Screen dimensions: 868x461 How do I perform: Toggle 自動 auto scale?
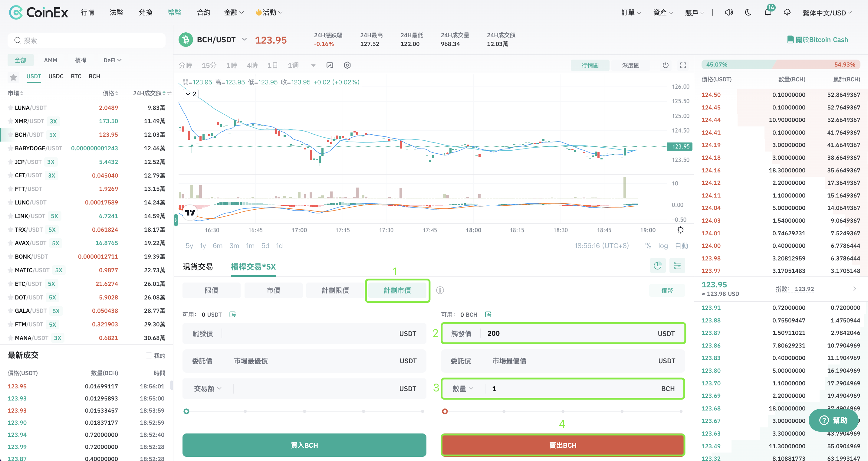click(x=681, y=246)
